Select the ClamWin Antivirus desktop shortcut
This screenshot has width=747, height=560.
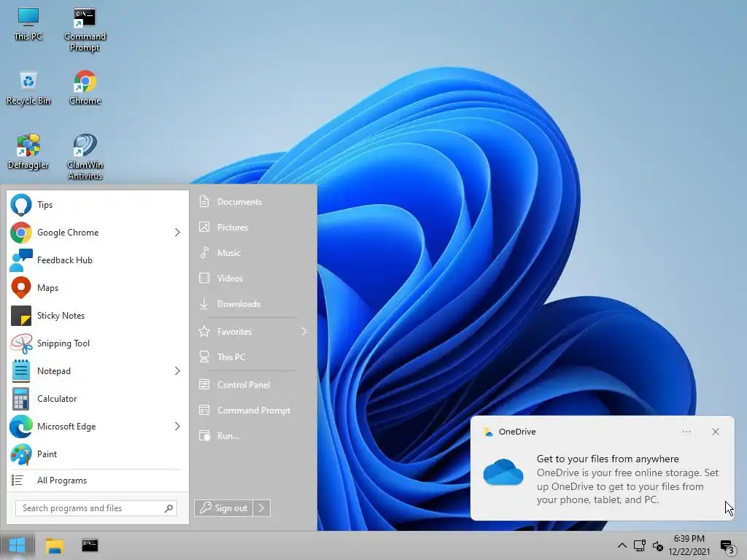85,157
